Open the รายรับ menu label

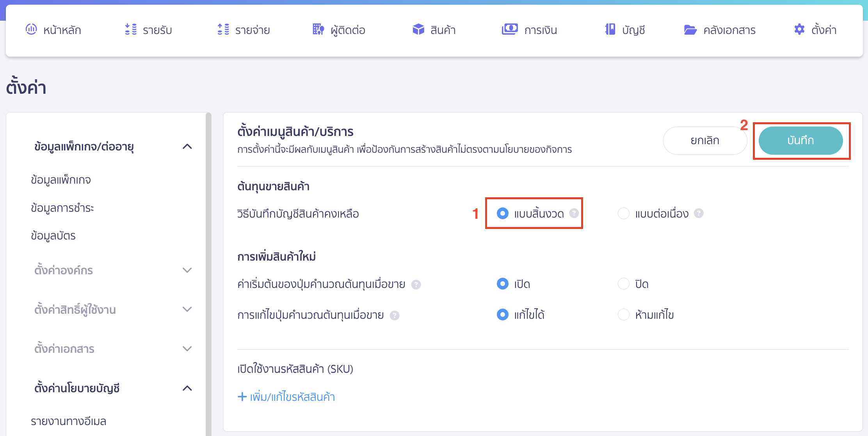tap(157, 30)
